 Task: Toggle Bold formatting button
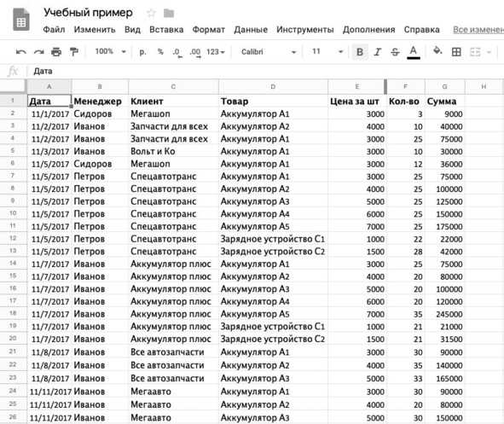360,52
